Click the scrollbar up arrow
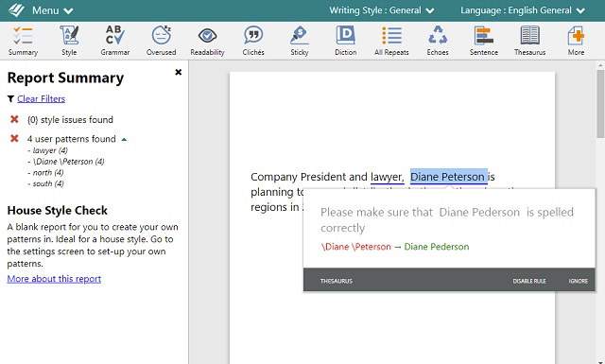 coord(600,64)
